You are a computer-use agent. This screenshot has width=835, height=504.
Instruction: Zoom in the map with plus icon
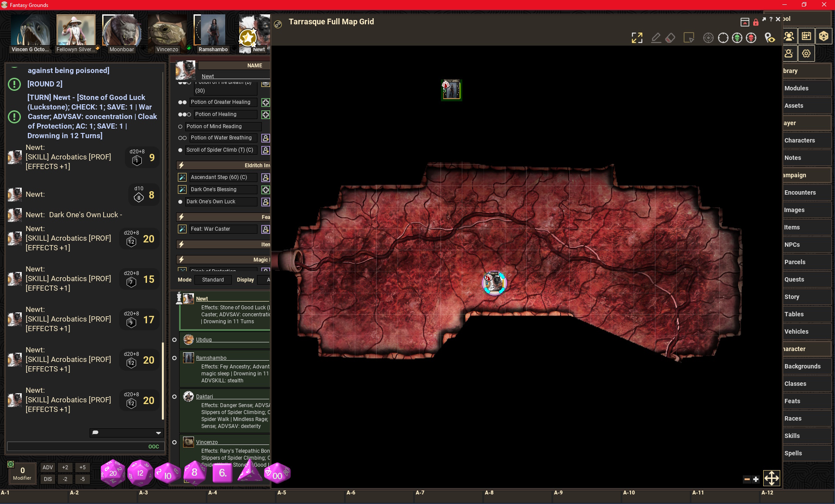tap(756, 479)
